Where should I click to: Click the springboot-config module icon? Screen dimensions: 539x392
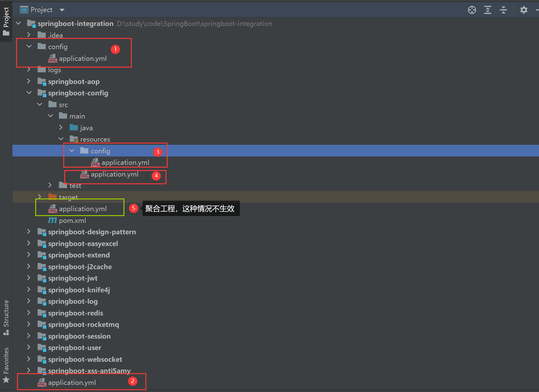pyautogui.click(x=42, y=93)
